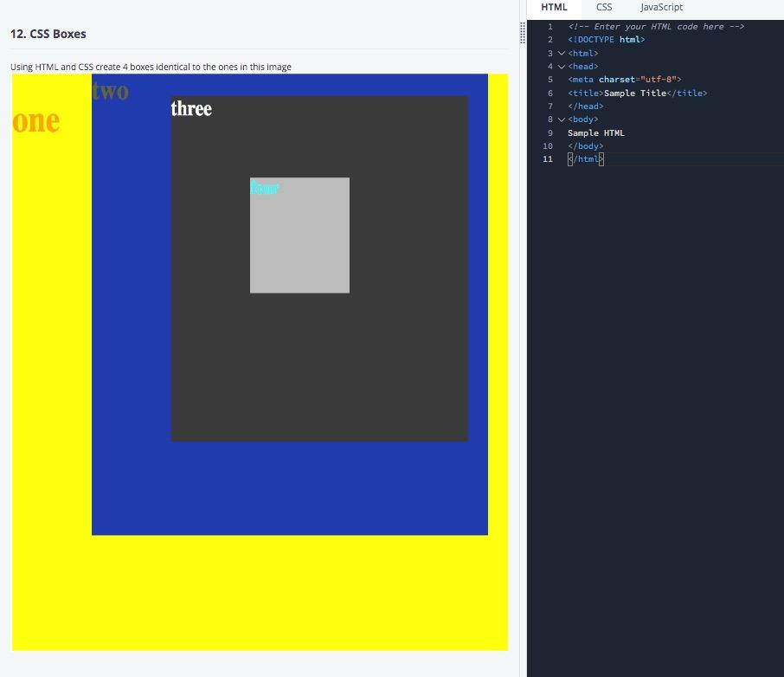Click the white 'three' text
Screen dimensions: 784x677
pos(191,108)
